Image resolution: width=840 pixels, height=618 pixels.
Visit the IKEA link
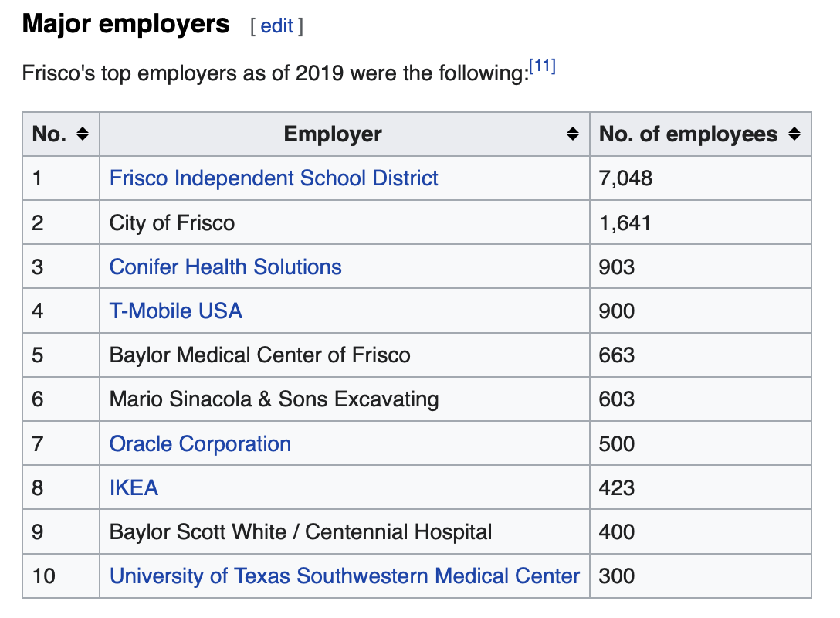(134, 487)
